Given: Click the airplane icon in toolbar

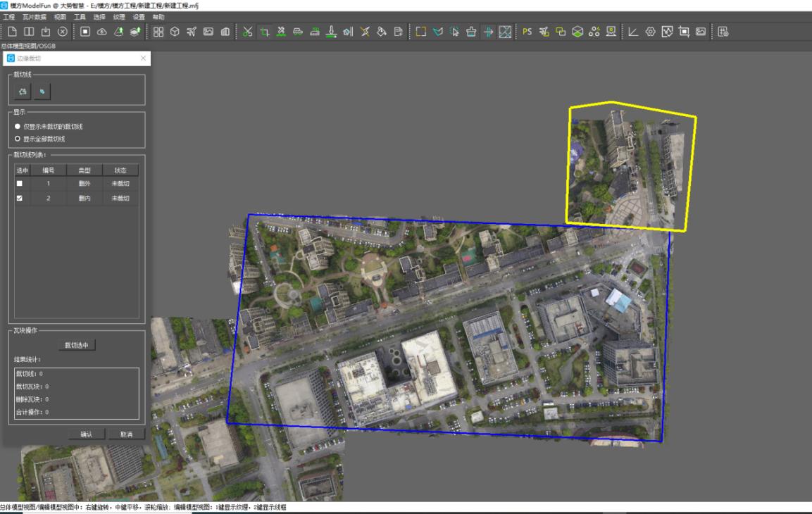Looking at the screenshot, I should pyautogui.click(x=192, y=32).
